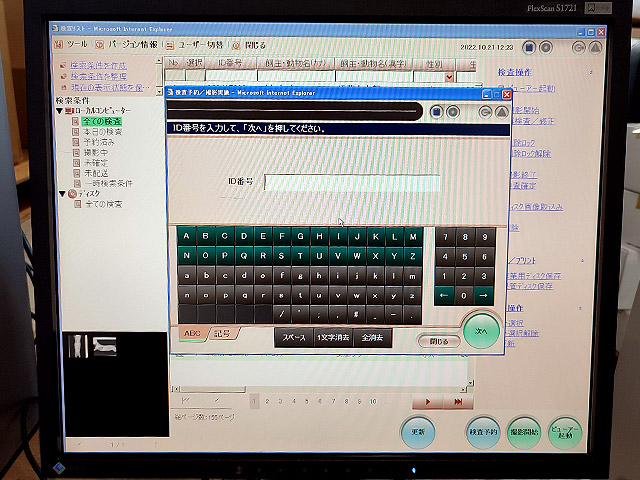Select 本日の検査 in the search tree
The image size is (640, 480).
[102, 132]
